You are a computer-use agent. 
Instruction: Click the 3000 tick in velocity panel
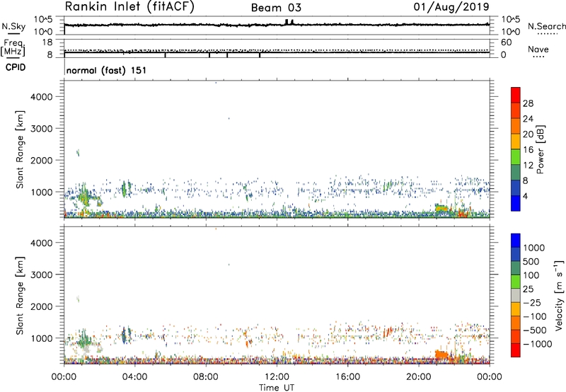coord(42,275)
